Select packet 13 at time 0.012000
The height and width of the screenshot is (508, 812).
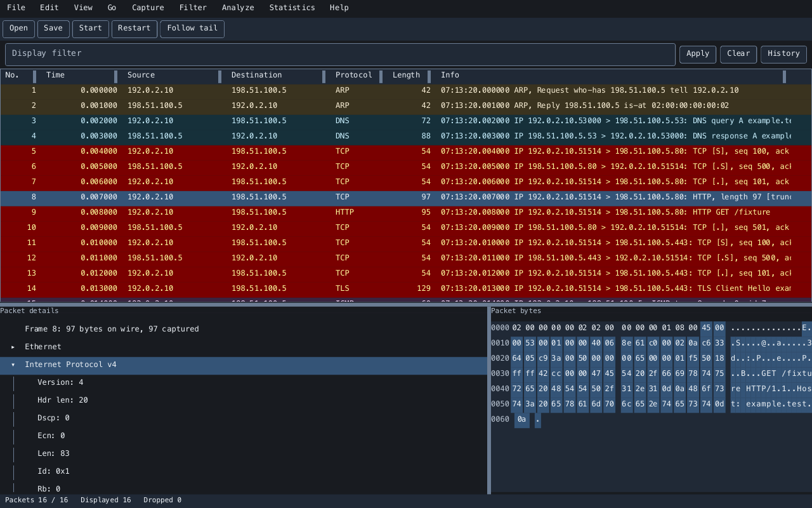coord(406,273)
